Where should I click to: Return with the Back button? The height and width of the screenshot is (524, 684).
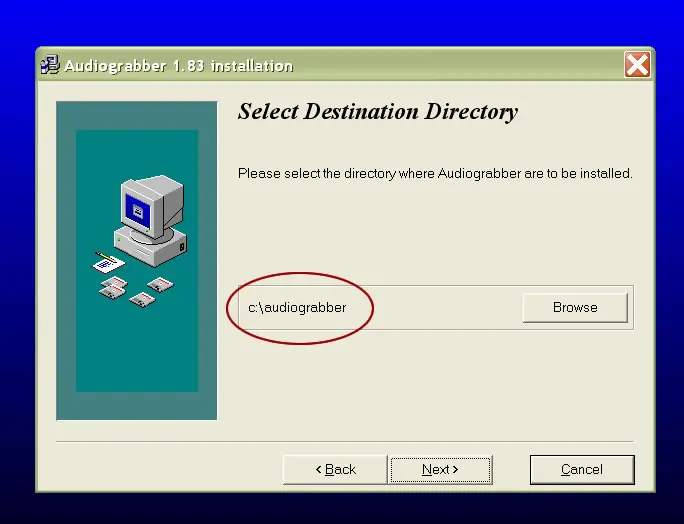[x=335, y=469]
